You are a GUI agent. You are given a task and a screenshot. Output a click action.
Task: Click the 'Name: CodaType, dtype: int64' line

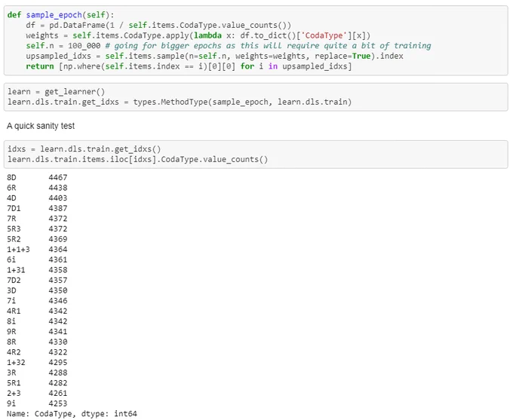click(x=72, y=414)
